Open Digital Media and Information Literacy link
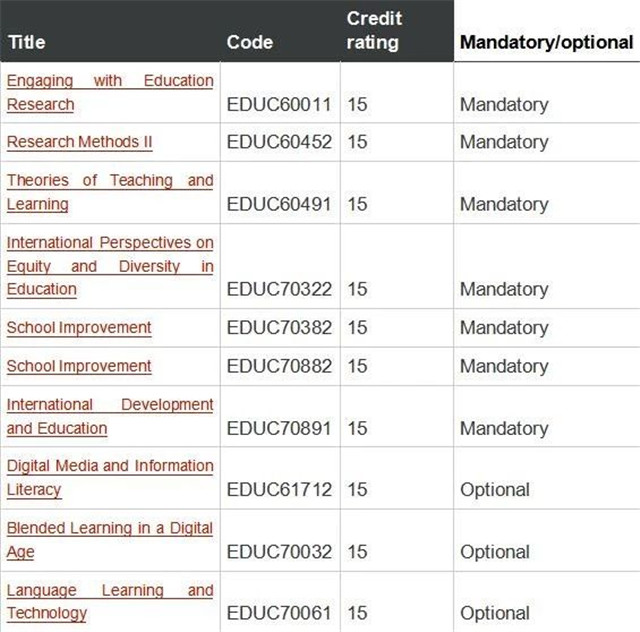Screen dimensions: 640x632 click(x=110, y=478)
